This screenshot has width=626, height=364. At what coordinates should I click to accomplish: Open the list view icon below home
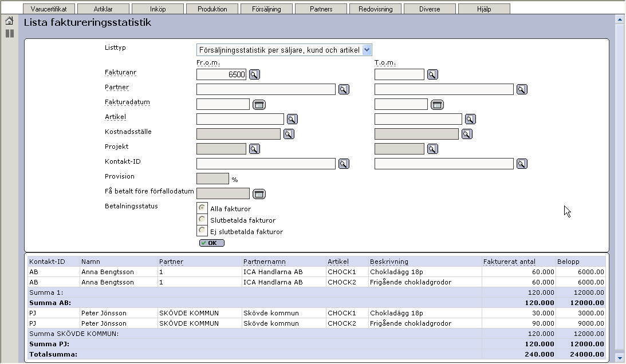click(x=10, y=34)
